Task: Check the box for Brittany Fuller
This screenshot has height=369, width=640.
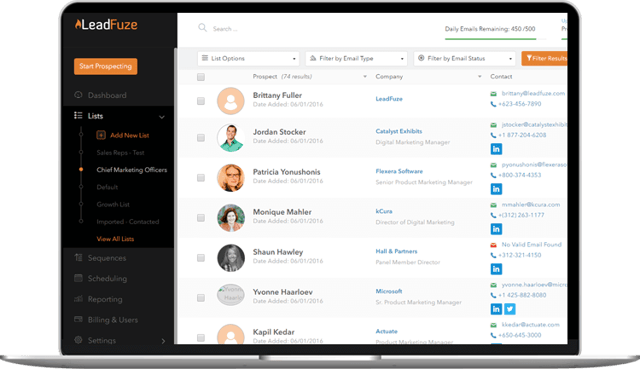Action: point(201,101)
